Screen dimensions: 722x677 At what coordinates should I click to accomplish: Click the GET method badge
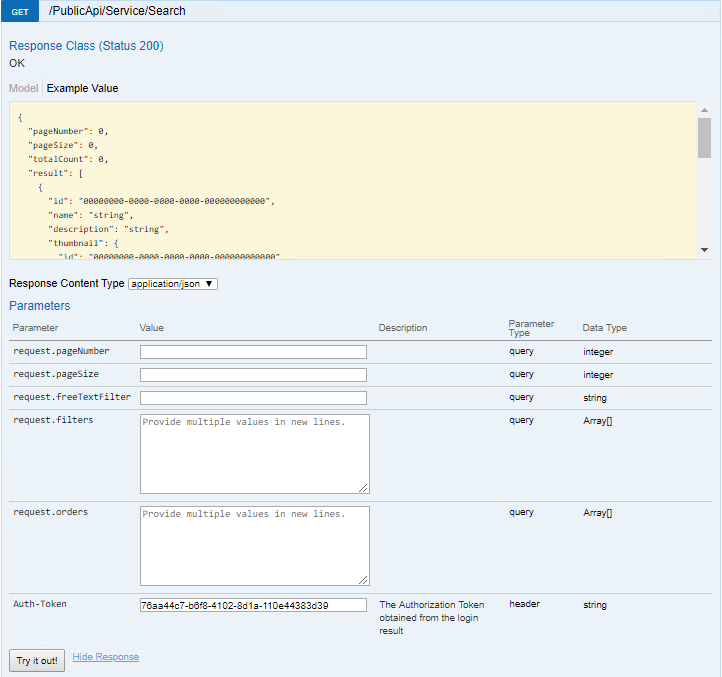point(19,11)
